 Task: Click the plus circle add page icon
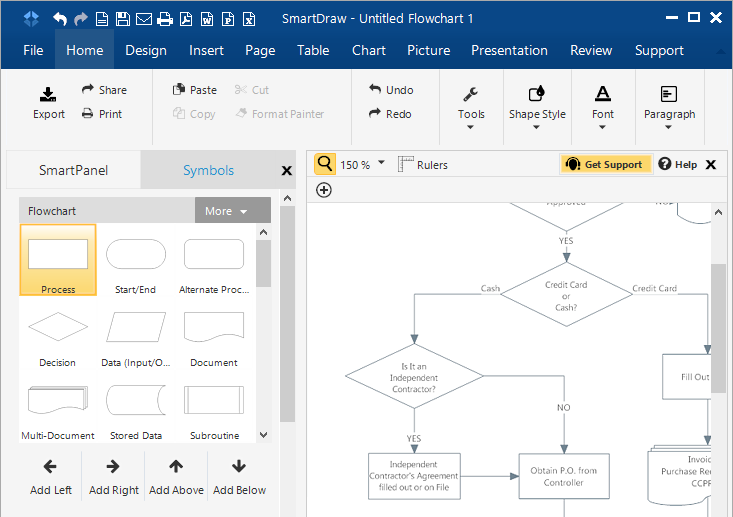click(324, 190)
